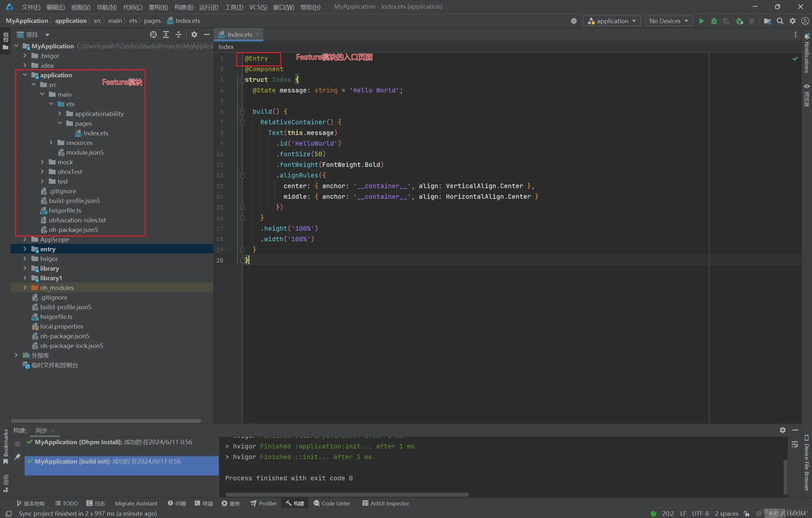Image resolution: width=812 pixels, height=518 pixels.
Task: Click the Search Everywhere magnifier icon
Action: click(x=780, y=21)
